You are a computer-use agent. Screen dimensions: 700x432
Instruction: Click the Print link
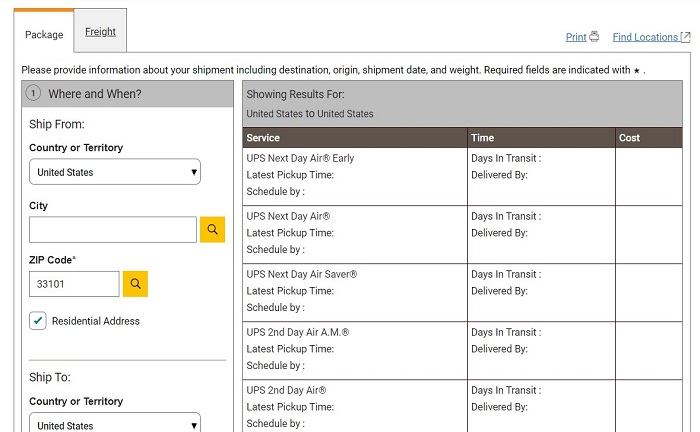click(576, 37)
